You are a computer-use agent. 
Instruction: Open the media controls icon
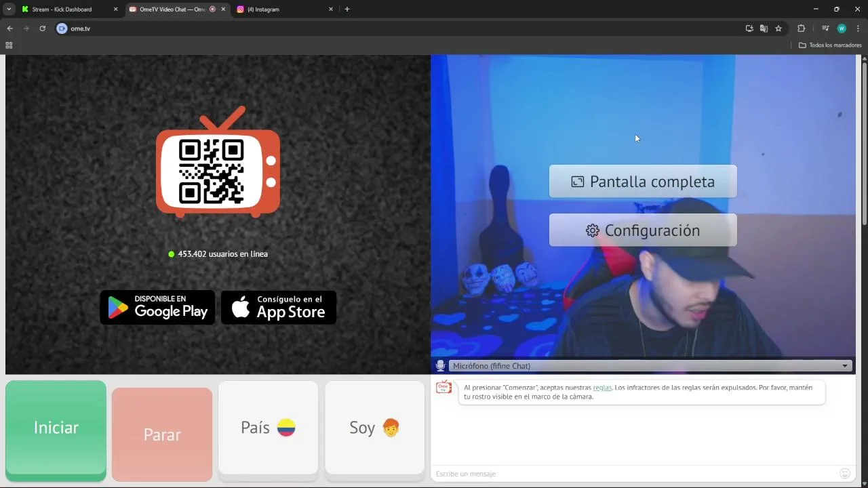(825, 28)
